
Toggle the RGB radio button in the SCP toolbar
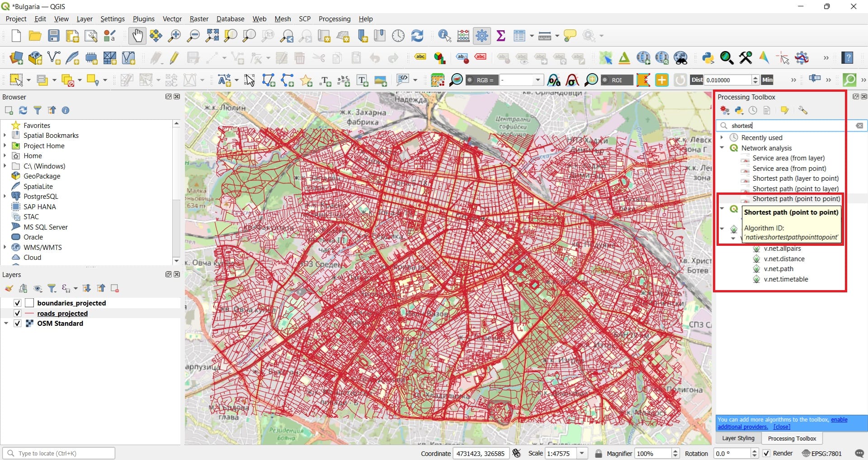[x=470, y=80]
